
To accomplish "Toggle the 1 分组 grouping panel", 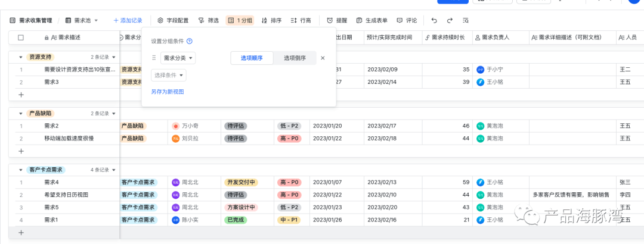I will (x=240, y=20).
